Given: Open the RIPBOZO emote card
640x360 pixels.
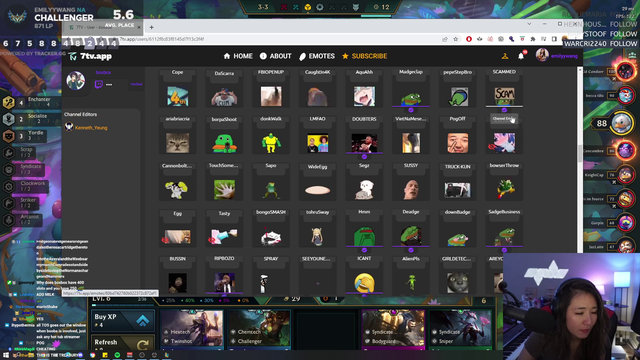Looking at the screenshot, I should (x=224, y=276).
